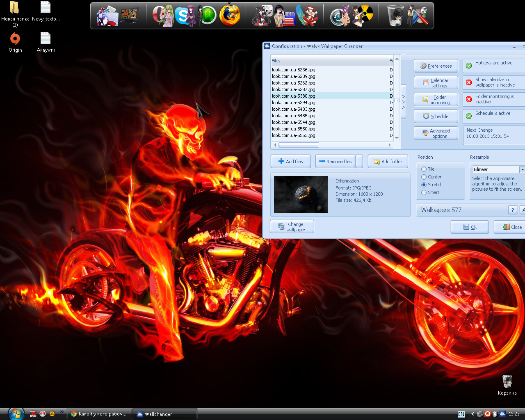
Task: Open the Bilinear resample dropdown
Action: 522,169
